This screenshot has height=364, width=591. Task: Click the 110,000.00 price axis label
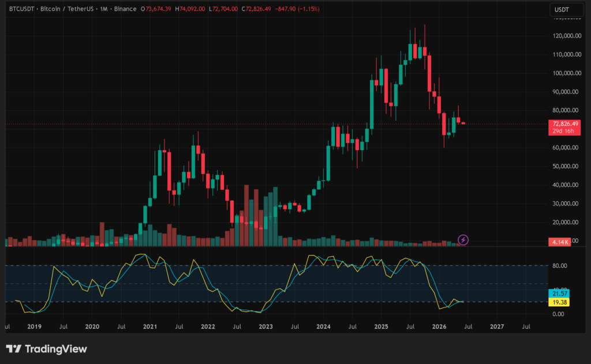[x=567, y=54]
